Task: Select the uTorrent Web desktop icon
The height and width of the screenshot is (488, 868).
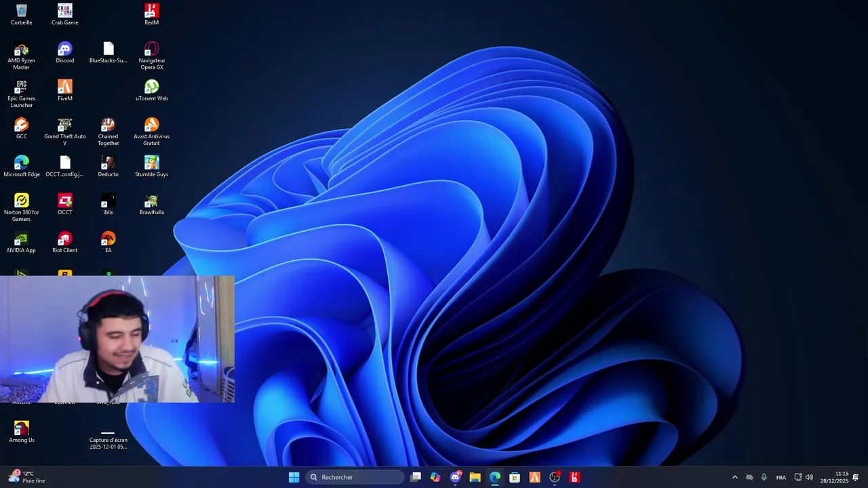Action: [x=152, y=90]
